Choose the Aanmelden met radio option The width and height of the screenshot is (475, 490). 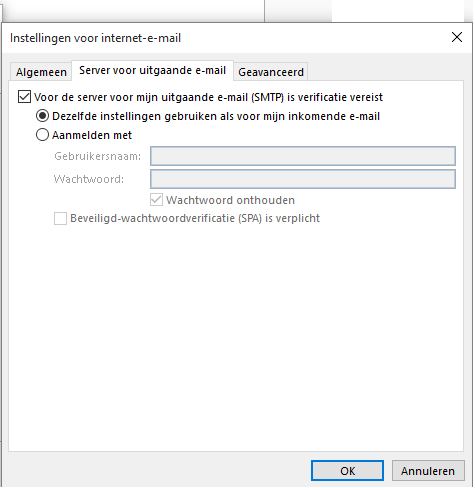[x=42, y=135]
